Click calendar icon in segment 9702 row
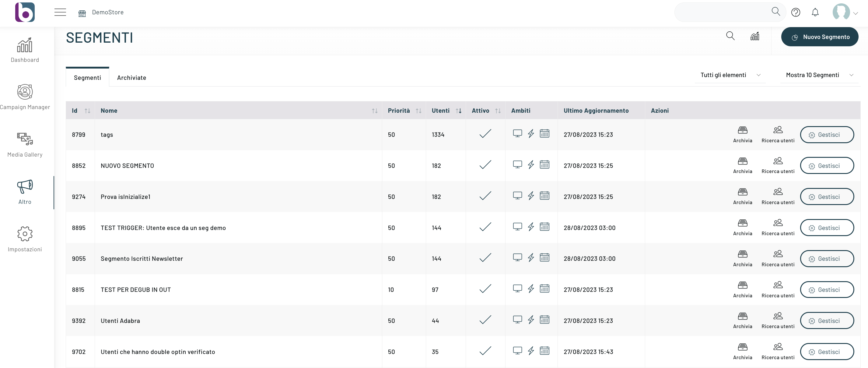This screenshot has height=368, width=868. point(544,350)
